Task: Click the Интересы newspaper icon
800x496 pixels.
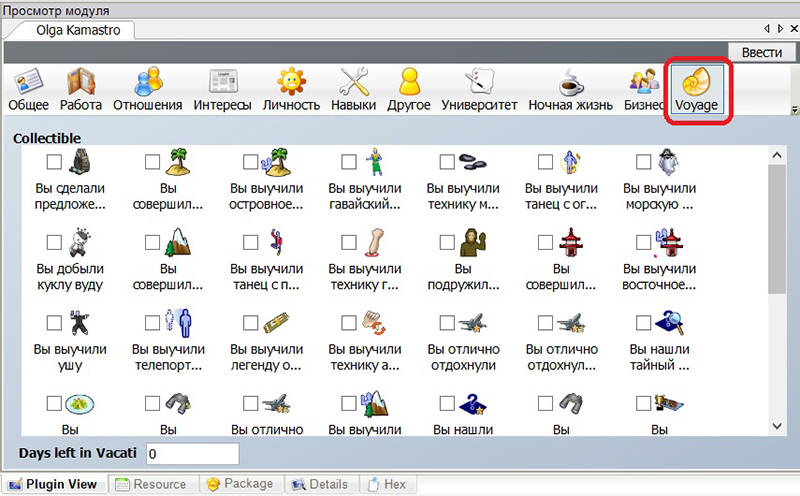Action: pos(222,82)
